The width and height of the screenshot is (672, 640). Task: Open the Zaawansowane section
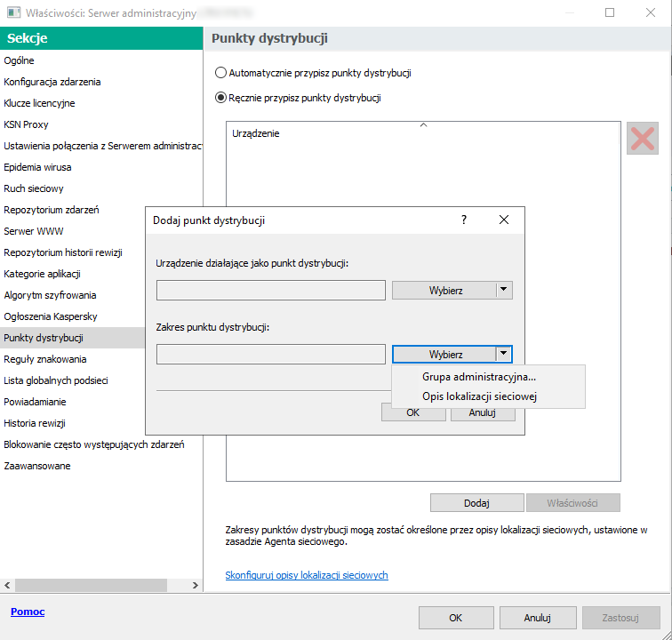(37, 466)
